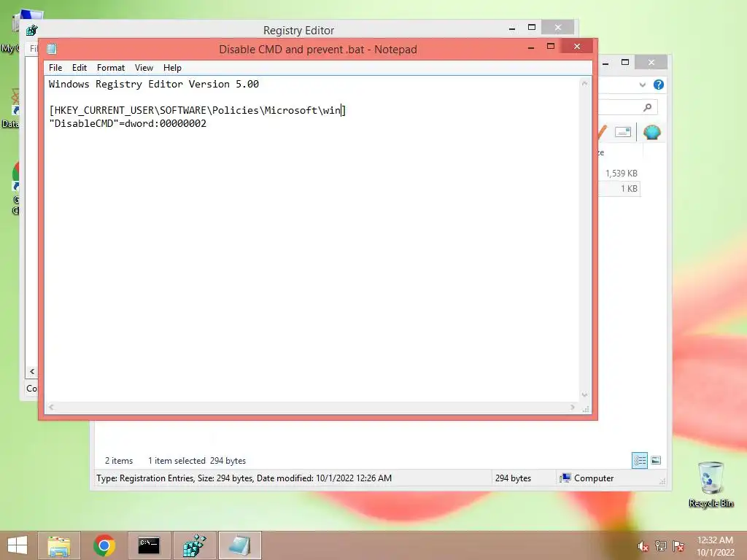The height and width of the screenshot is (560, 747).
Task: Click the Registry Editor horizontal scroll left arrow
Action: click(32, 371)
